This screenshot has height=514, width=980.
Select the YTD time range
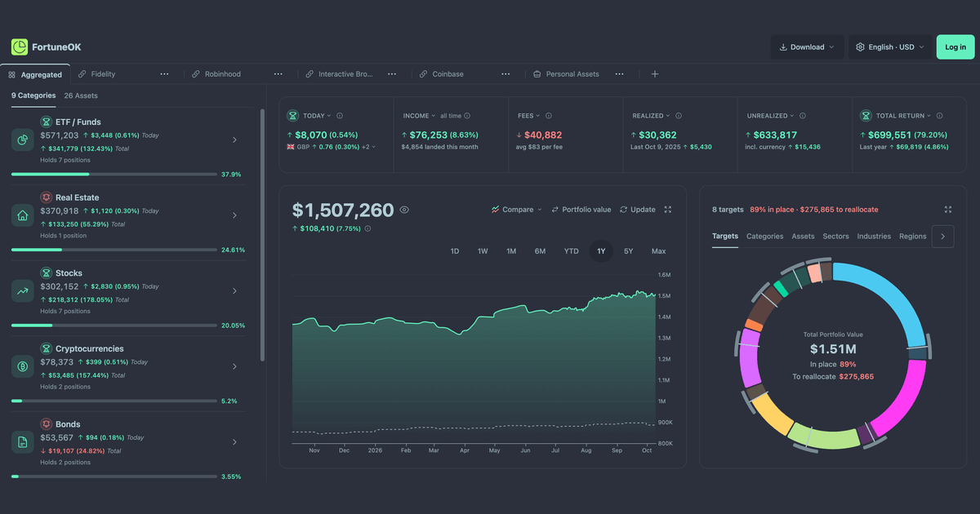click(x=571, y=251)
